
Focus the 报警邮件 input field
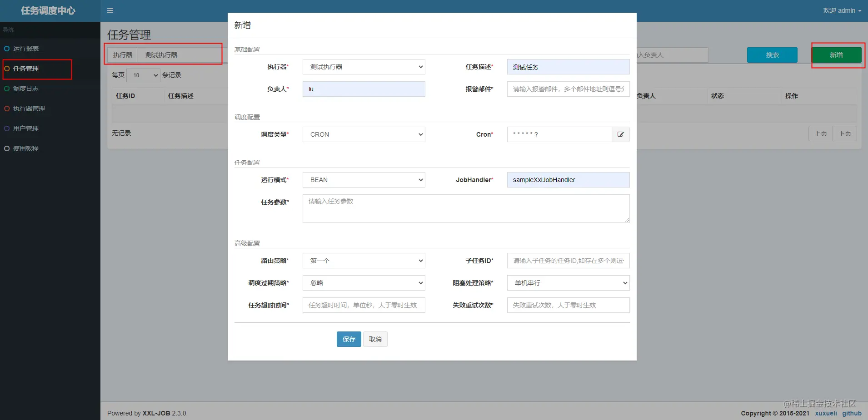point(569,89)
